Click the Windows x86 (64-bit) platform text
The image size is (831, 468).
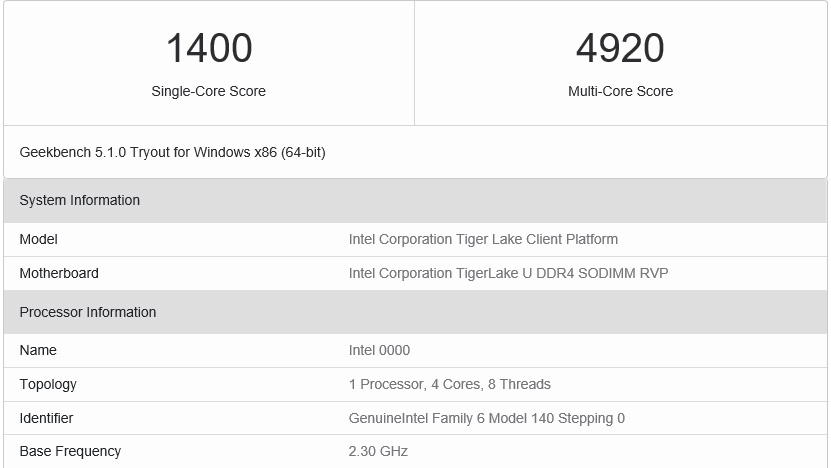(260, 152)
